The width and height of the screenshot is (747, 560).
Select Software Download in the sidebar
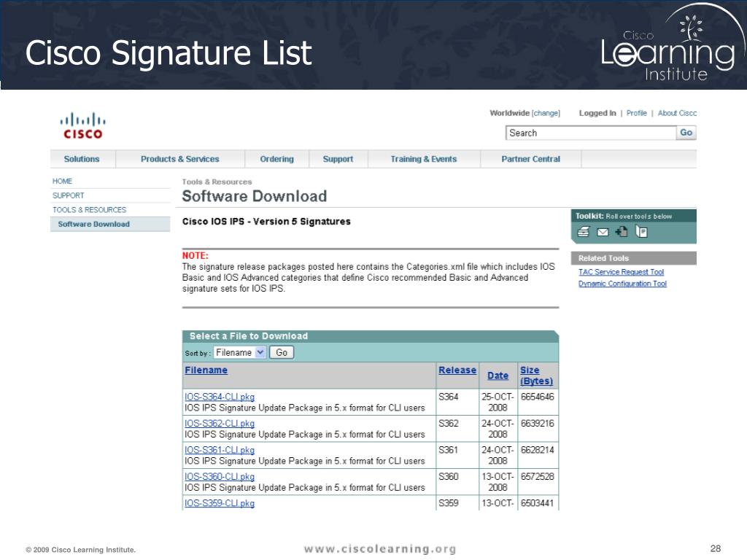110,225
